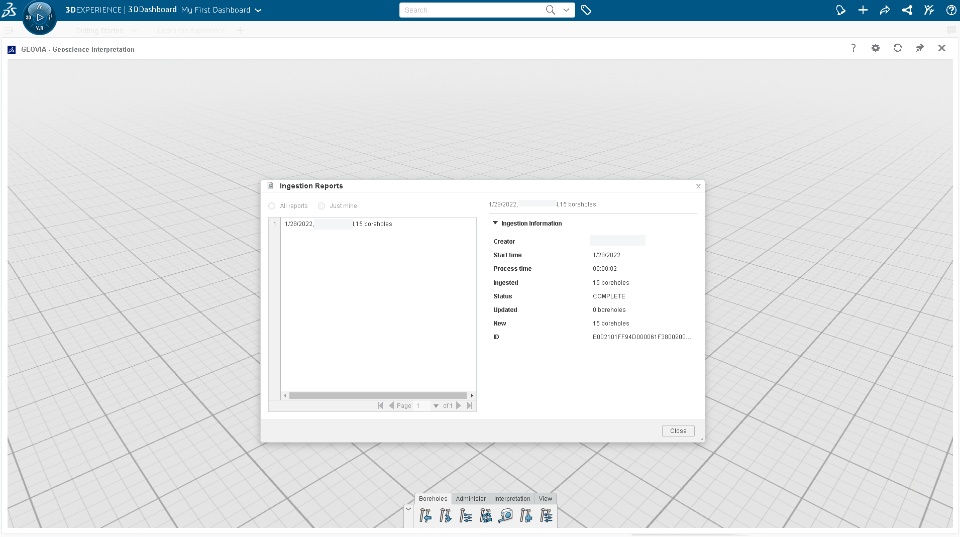This screenshot has width=960, height=537.
Task: Open the dashboard hamburger menu
Action: pos(9,30)
